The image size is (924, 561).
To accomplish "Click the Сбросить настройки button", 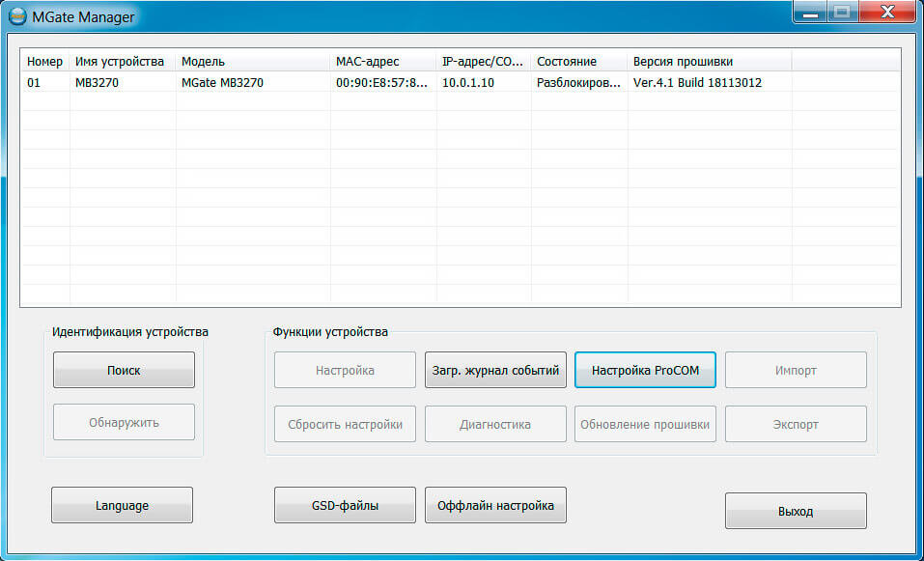I will click(345, 424).
